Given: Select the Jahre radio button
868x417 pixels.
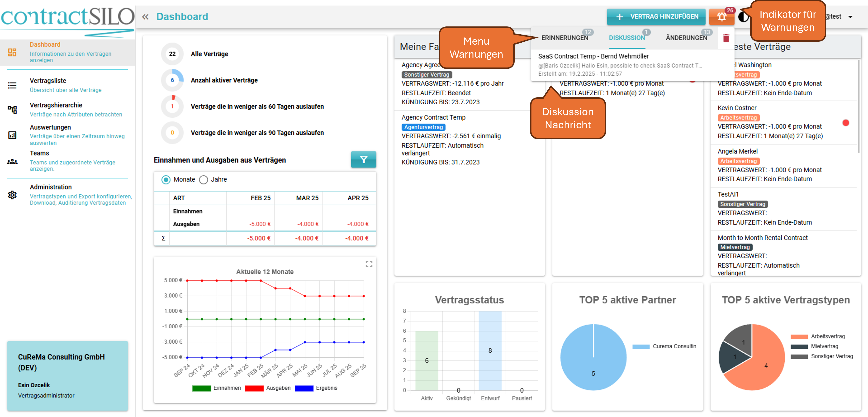Looking at the screenshot, I should click(x=204, y=180).
